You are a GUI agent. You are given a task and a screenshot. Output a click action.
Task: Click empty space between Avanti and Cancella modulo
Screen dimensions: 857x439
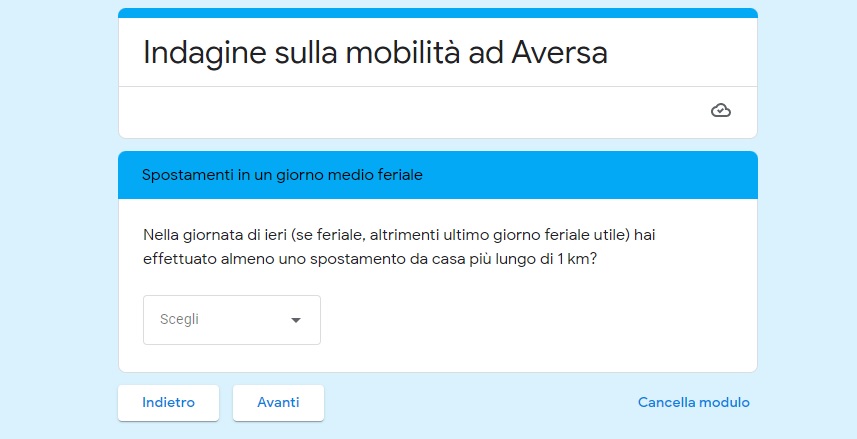(x=481, y=403)
